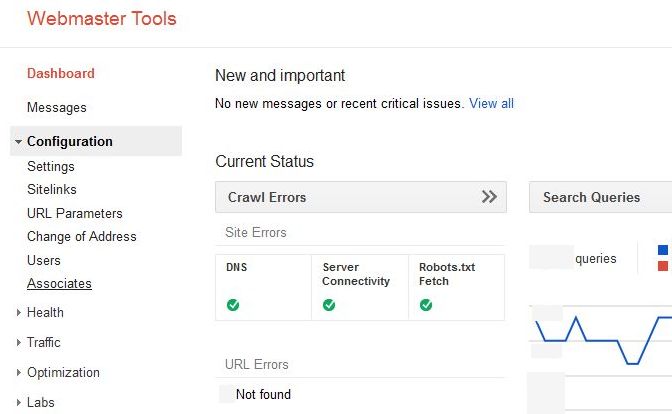The height and width of the screenshot is (414, 672).
Task: Click the red legend color square
Action: click(663, 266)
